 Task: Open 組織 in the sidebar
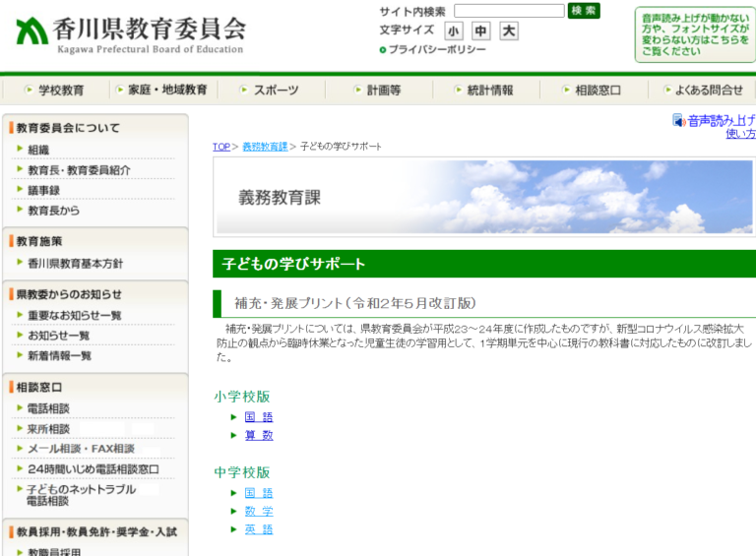pos(38,150)
